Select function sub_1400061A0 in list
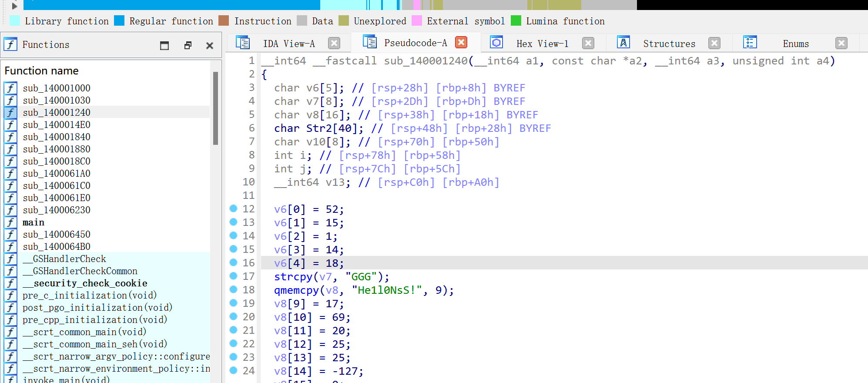This screenshot has width=868, height=383. pos(57,173)
